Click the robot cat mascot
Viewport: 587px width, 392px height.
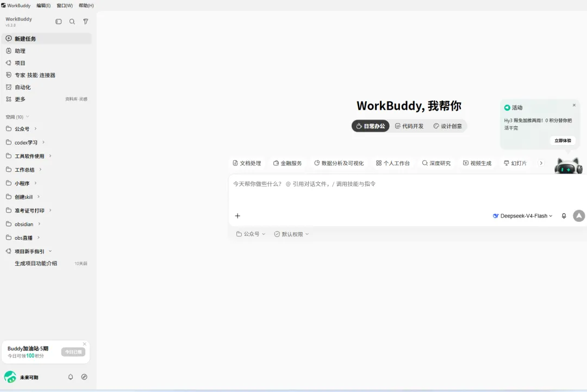[x=569, y=166]
